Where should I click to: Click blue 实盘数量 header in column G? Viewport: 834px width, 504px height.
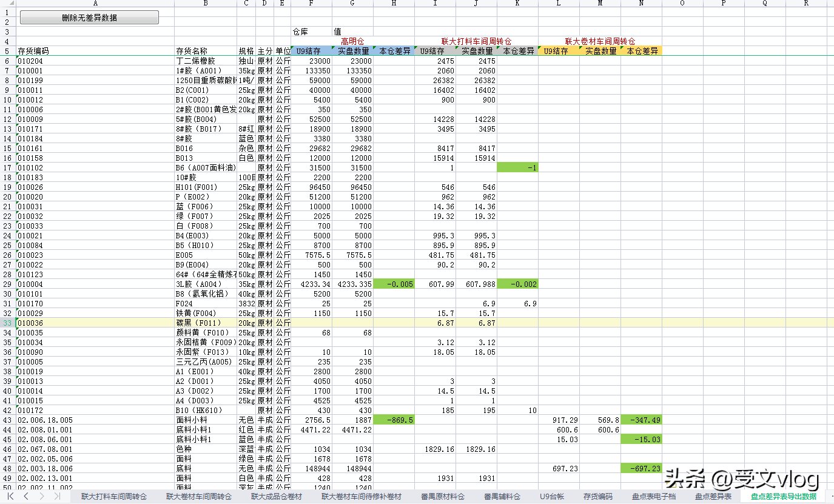[352, 51]
